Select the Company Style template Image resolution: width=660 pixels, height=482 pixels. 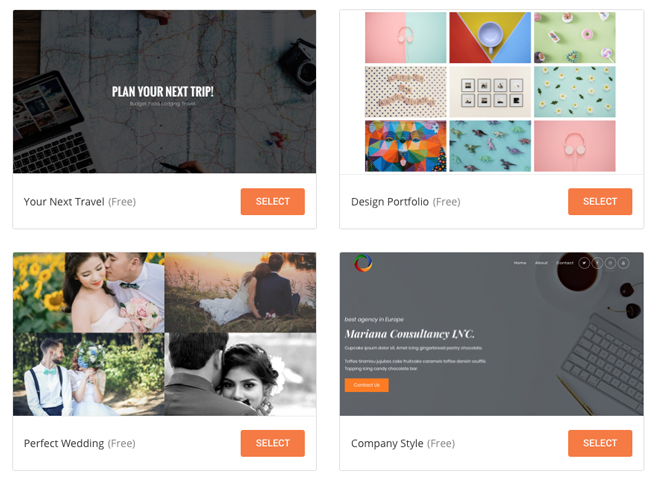tap(600, 443)
